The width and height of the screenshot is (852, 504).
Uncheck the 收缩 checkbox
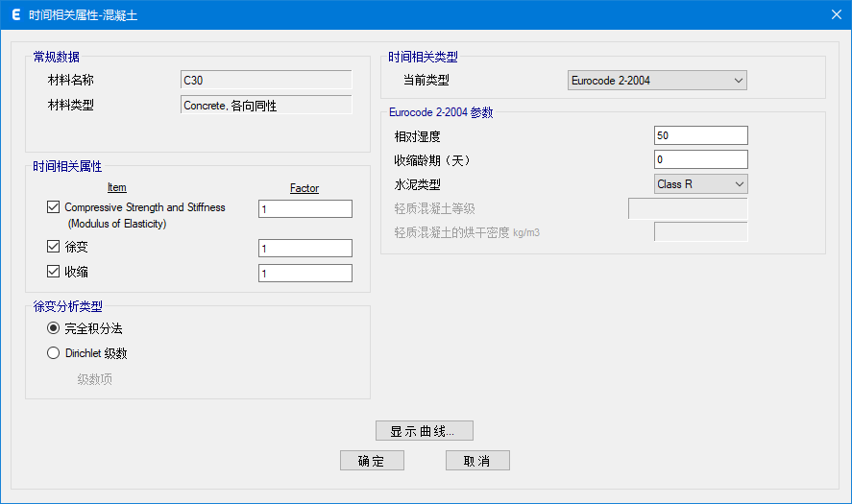point(53,271)
